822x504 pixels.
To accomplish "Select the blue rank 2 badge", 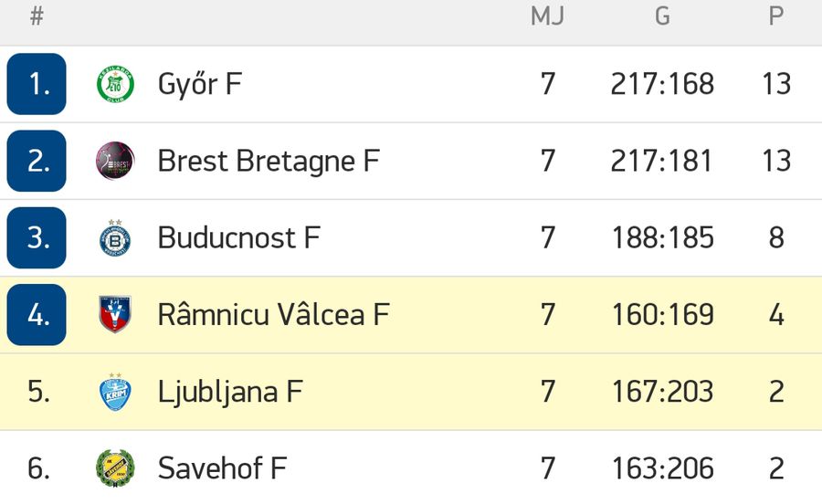I will (x=37, y=161).
